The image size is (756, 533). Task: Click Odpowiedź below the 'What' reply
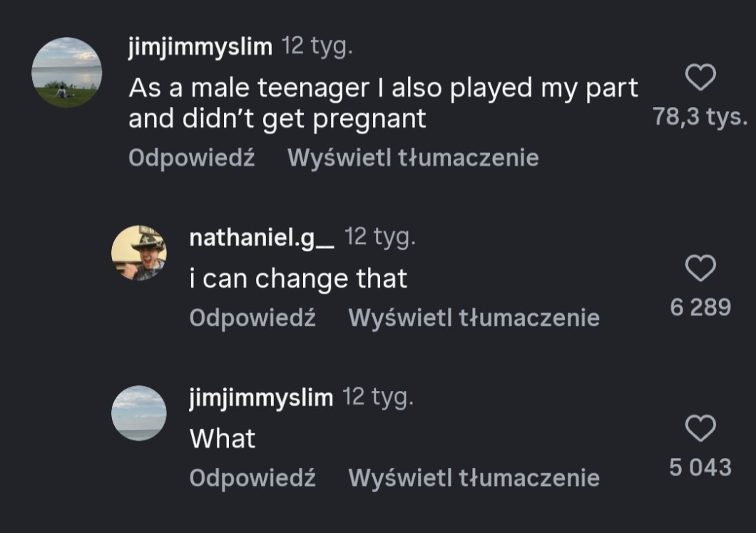[252, 478]
